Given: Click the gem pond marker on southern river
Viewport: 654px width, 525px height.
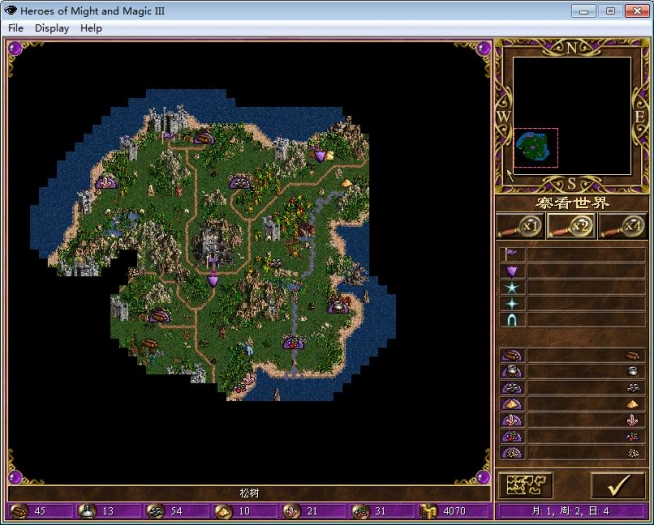Looking at the screenshot, I should click(293, 343).
